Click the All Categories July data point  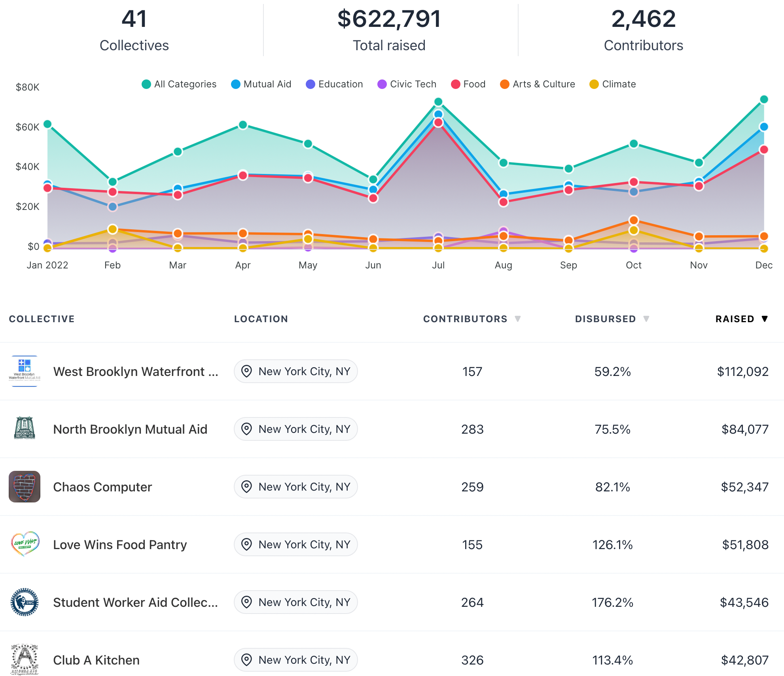(438, 102)
